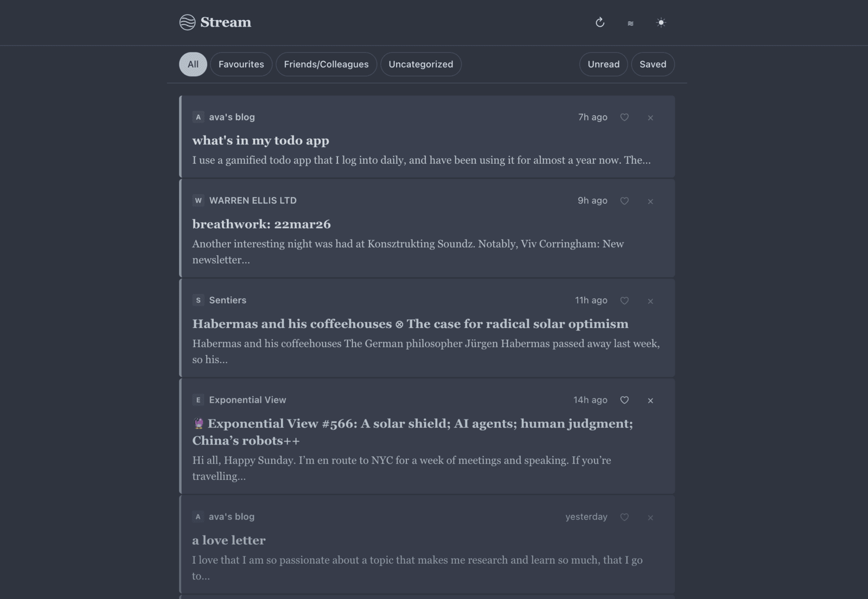This screenshot has height=599, width=868.
Task: Click the refresh feeds icon
Action: 599,23
